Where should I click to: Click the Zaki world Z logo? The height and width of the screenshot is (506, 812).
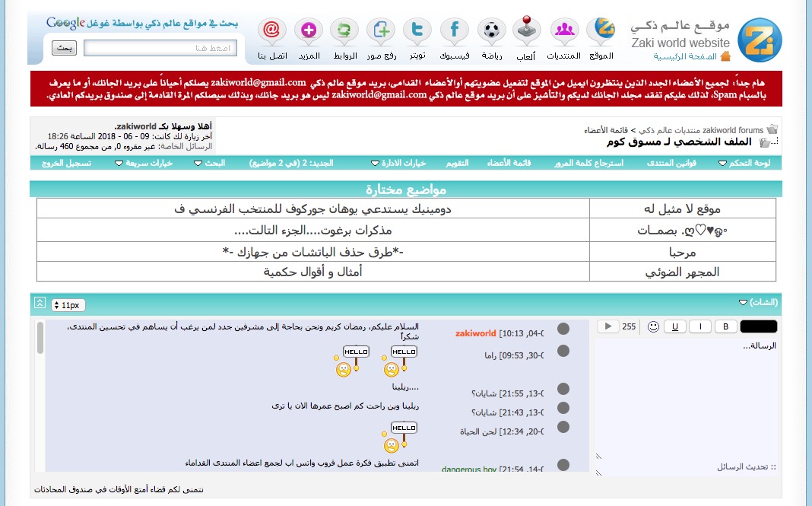tap(760, 40)
